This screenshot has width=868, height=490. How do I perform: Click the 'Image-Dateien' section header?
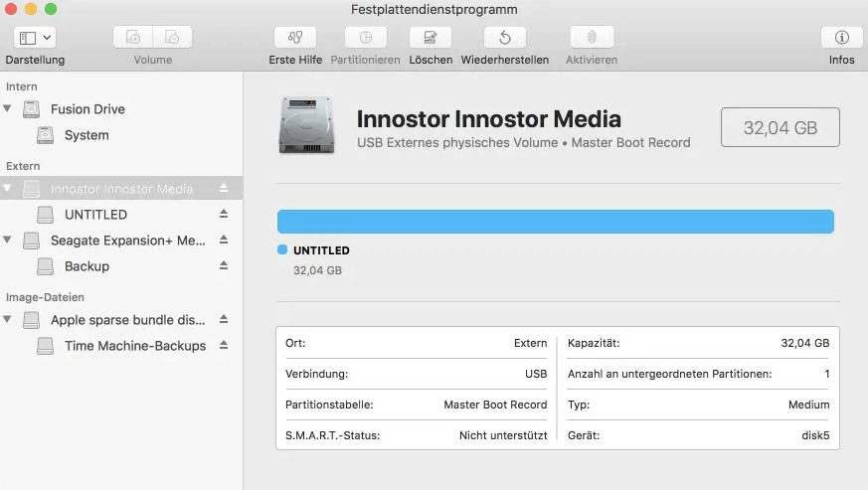45,297
